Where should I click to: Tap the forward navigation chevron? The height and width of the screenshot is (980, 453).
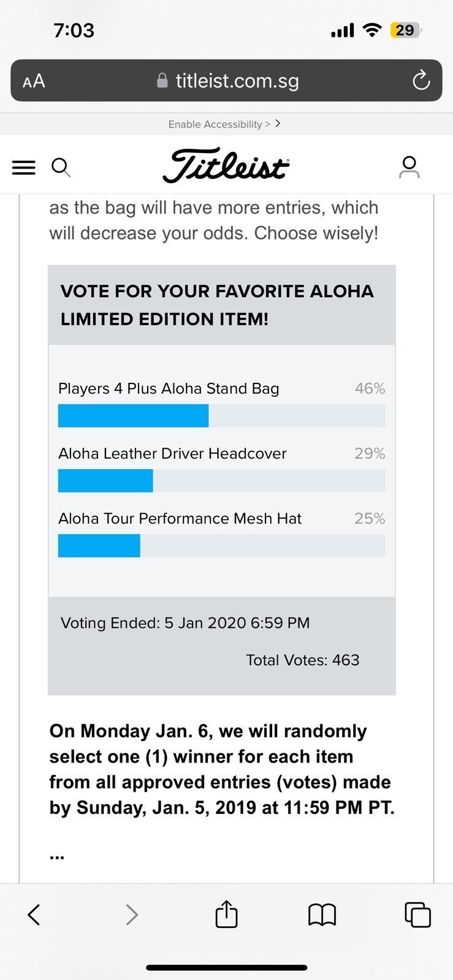pyautogui.click(x=131, y=914)
